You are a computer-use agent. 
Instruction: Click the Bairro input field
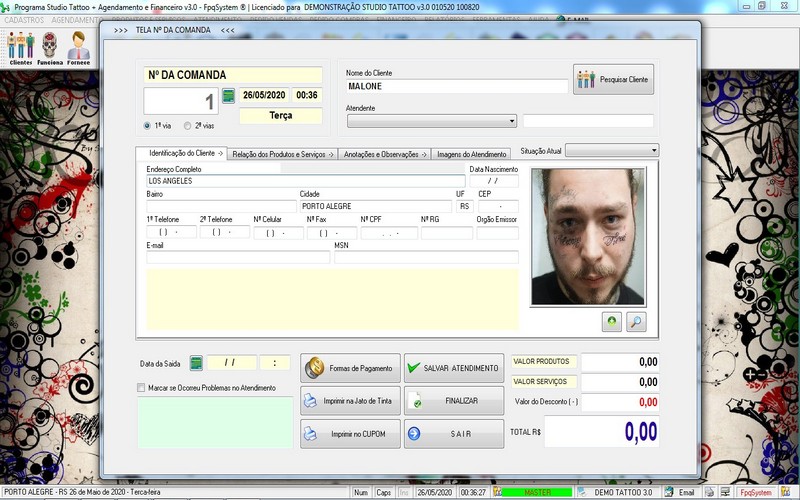coord(221,207)
